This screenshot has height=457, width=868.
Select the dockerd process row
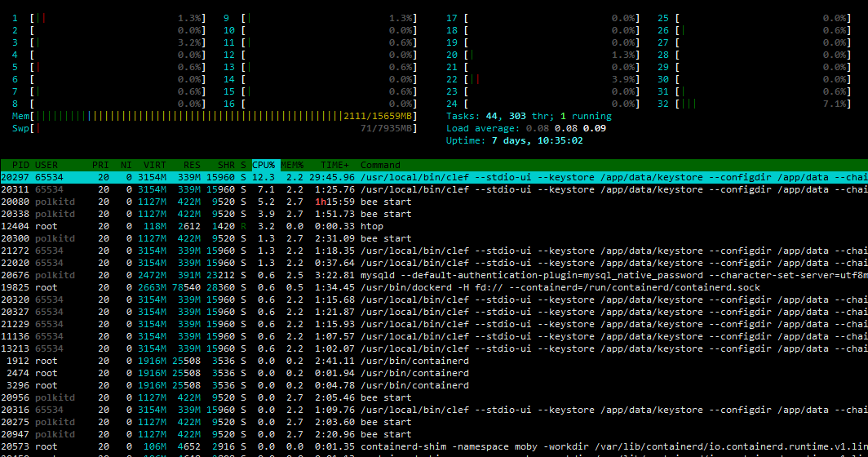434,287
